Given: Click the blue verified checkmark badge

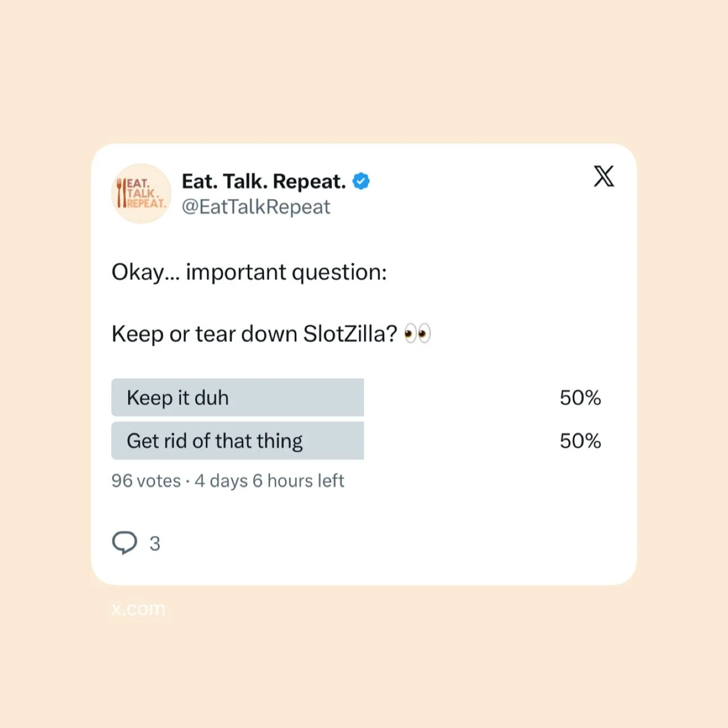Looking at the screenshot, I should pyautogui.click(x=361, y=181).
